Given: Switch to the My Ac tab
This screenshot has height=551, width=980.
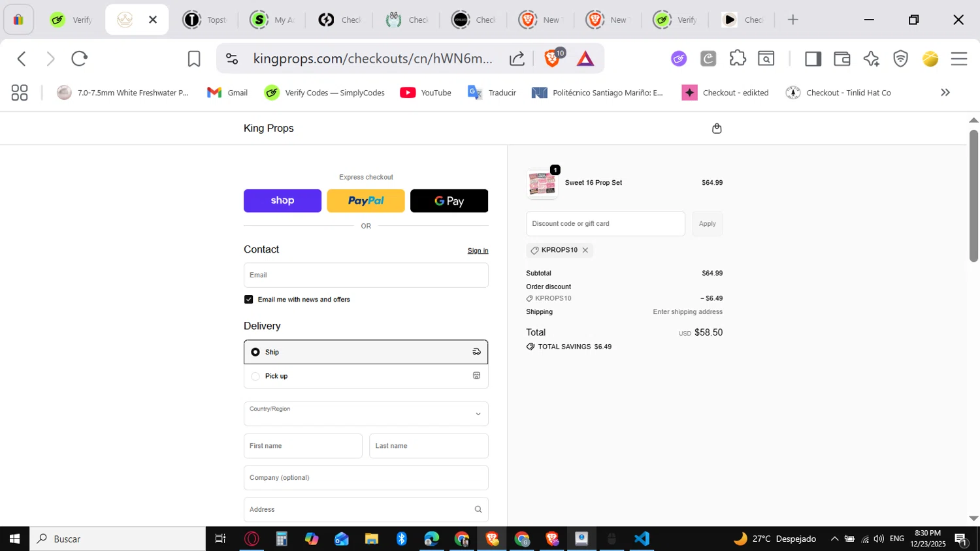Looking at the screenshot, I should coord(272,20).
